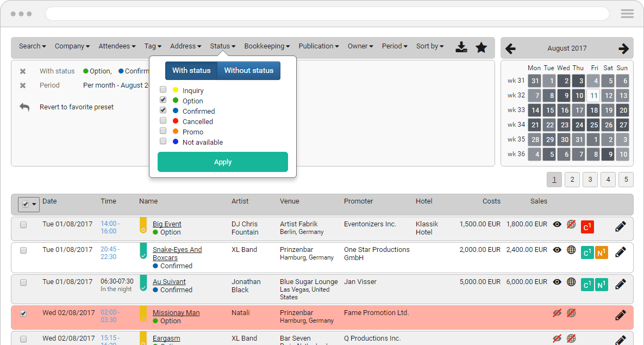Viewport: 644px width, 345px height.
Task: Check the Inquiry status checkbox
Action: 163,89
